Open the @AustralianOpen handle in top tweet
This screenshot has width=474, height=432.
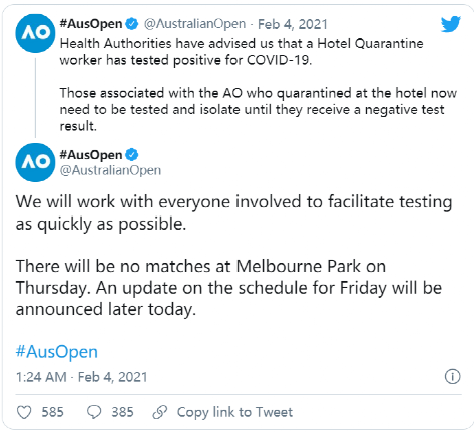[x=195, y=24]
